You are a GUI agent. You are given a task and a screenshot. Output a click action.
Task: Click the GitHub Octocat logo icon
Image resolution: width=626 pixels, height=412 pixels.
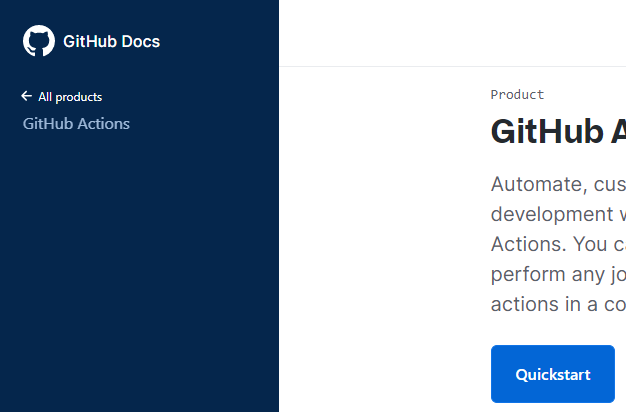(x=39, y=41)
